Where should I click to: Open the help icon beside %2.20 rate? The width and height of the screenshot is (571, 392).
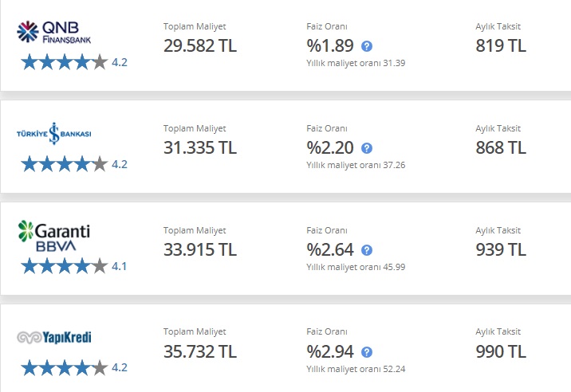tap(367, 148)
